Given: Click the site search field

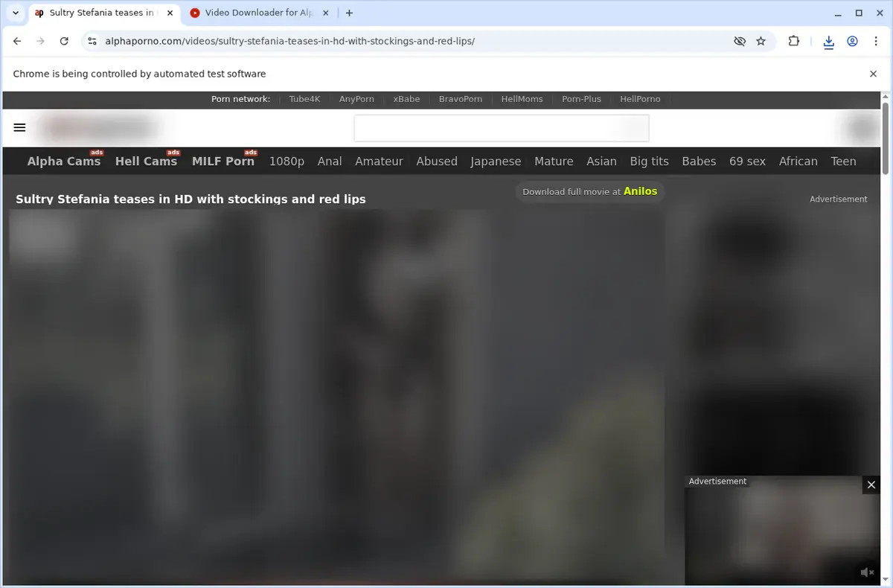Looking at the screenshot, I should (502, 128).
